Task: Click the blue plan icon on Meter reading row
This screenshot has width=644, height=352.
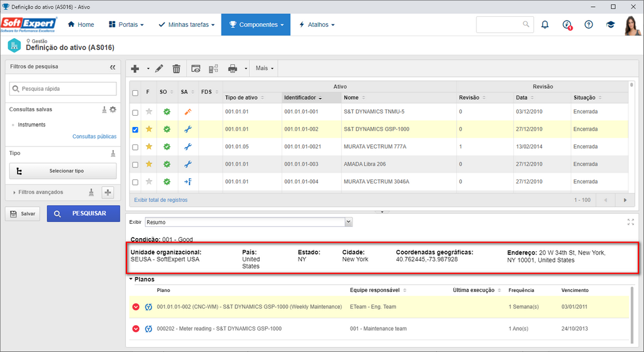Action: point(149,329)
